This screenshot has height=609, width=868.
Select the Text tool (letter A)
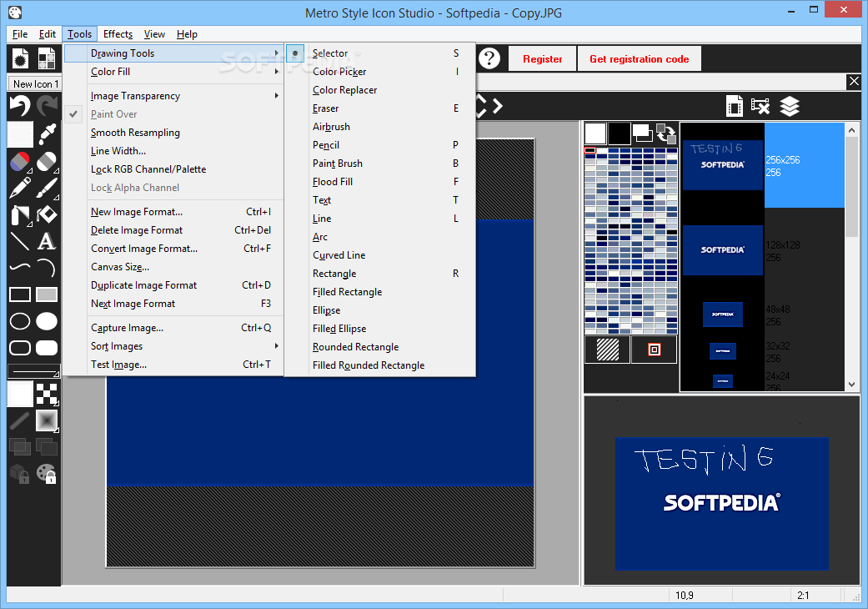47,241
